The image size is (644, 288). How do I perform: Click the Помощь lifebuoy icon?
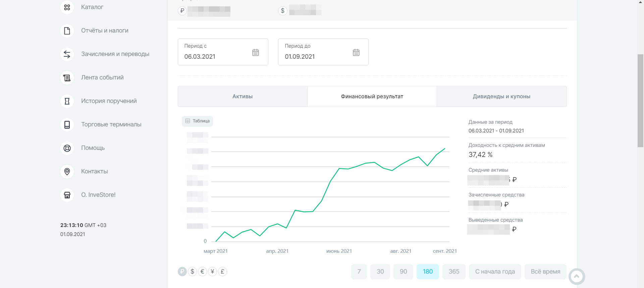pos(67,148)
